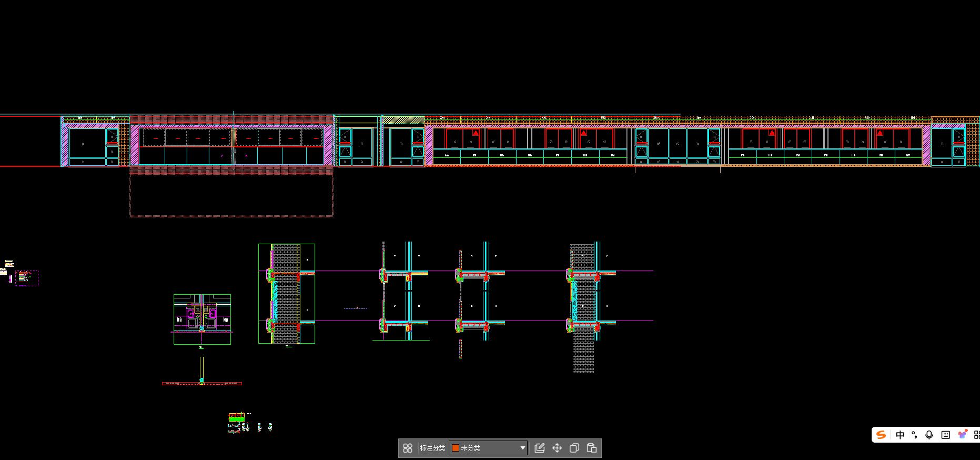Toggle the 中 Chinese/English input mode
The width and height of the screenshot is (980, 460).
(900, 435)
